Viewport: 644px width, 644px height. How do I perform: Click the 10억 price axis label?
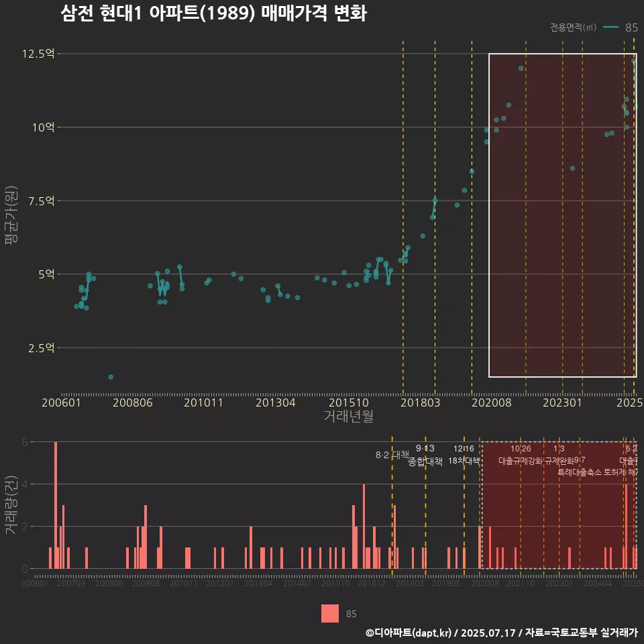coord(43,127)
